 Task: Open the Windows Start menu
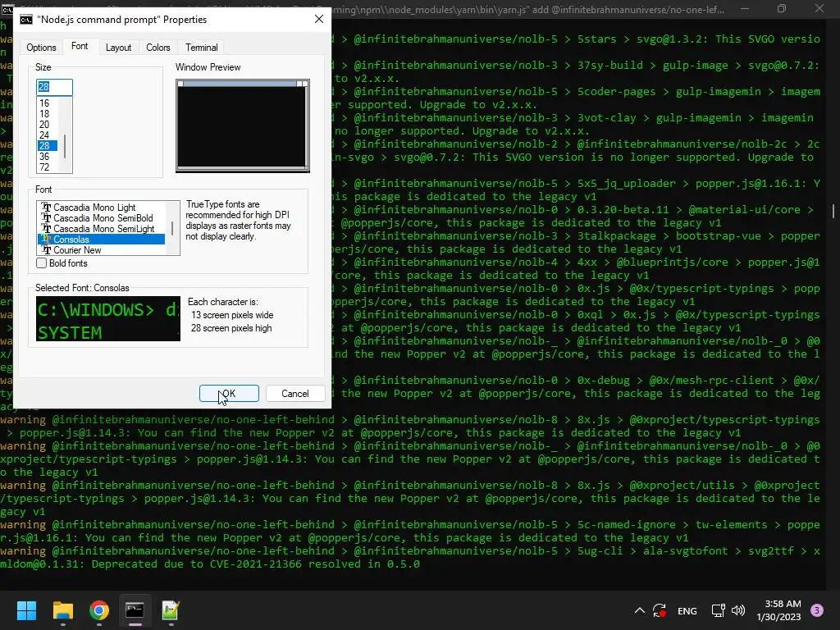coord(26,610)
